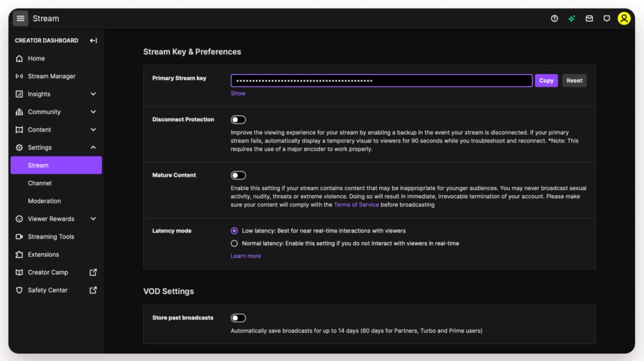Open the Terms of Service link
Screen dimensions: 644x361
click(x=356, y=205)
